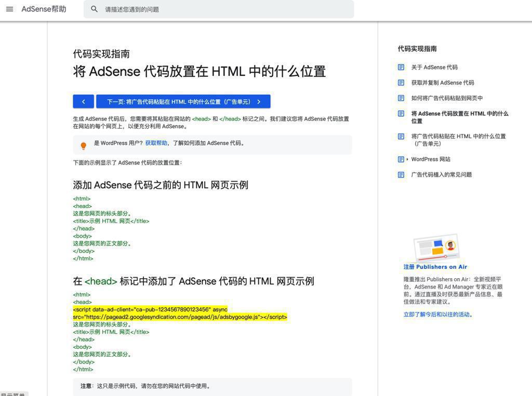Click highlighted script data-ad-client code line
This screenshot has height=396, width=532.
point(150,309)
